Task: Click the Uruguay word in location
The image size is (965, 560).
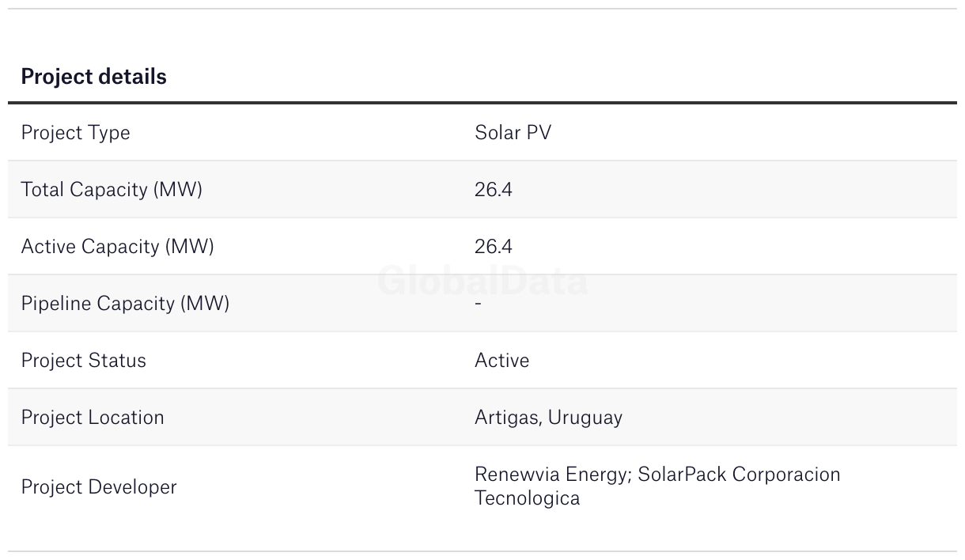Action: click(585, 418)
